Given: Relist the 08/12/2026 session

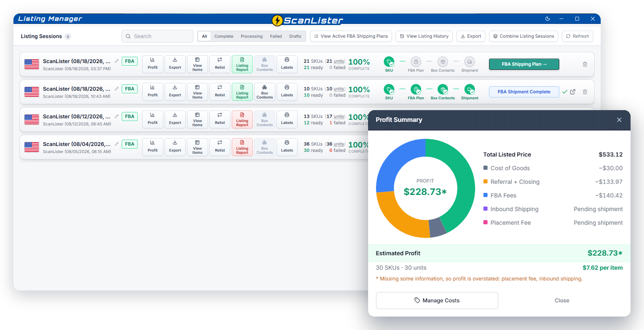Looking at the screenshot, I should [x=220, y=119].
